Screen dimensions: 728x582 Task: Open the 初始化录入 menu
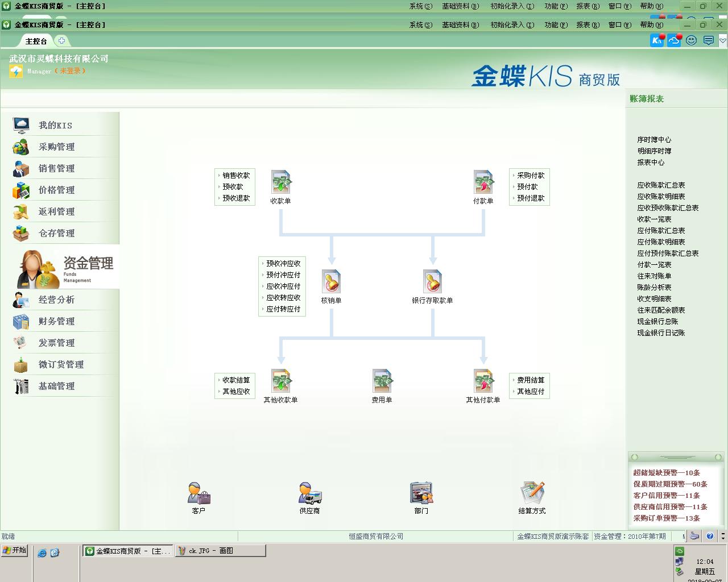tap(512, 24)
